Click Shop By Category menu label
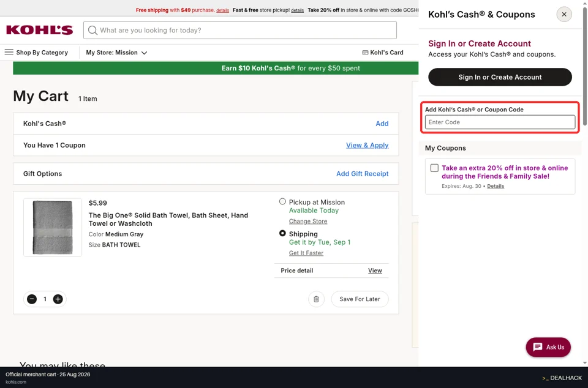Viewport: 588px width, 388px height. tap(42, 53)
